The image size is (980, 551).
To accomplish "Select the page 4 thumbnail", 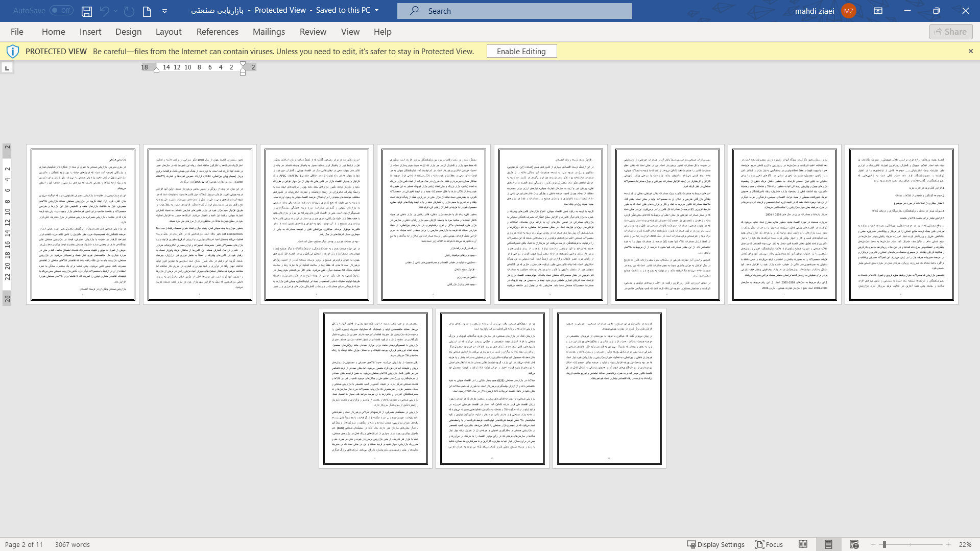I will (x=434, y=225).
